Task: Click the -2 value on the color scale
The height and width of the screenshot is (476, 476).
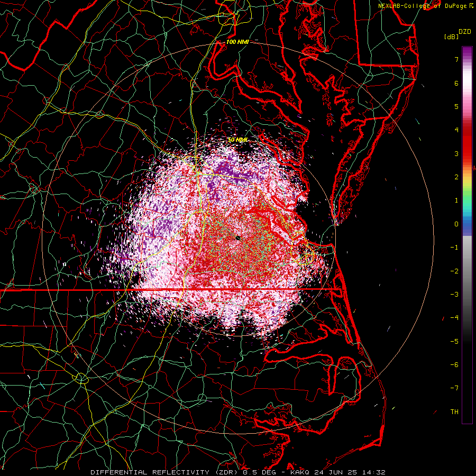Action: pyautogui.click(x=454, y=271)
